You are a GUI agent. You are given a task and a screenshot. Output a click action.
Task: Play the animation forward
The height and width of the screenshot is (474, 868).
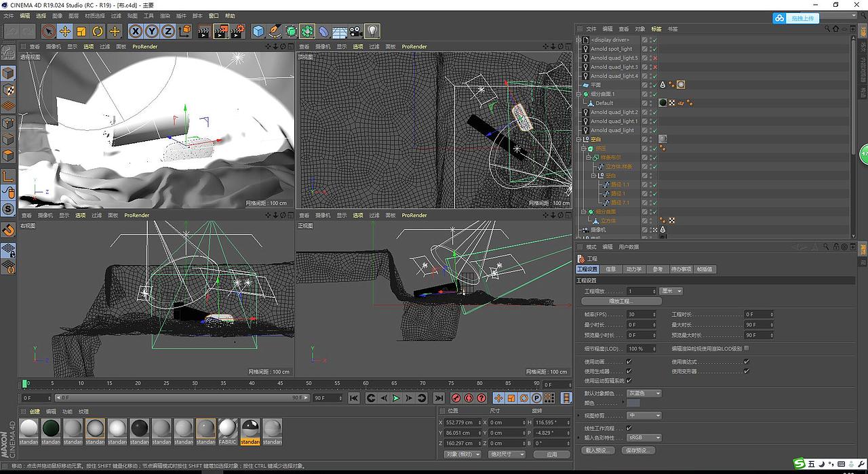[396, 398]
